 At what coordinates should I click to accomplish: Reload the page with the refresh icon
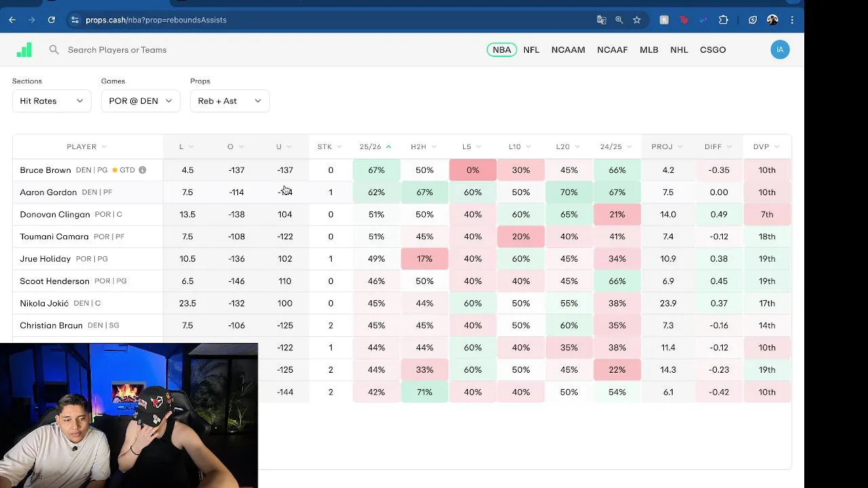point(51,20)
